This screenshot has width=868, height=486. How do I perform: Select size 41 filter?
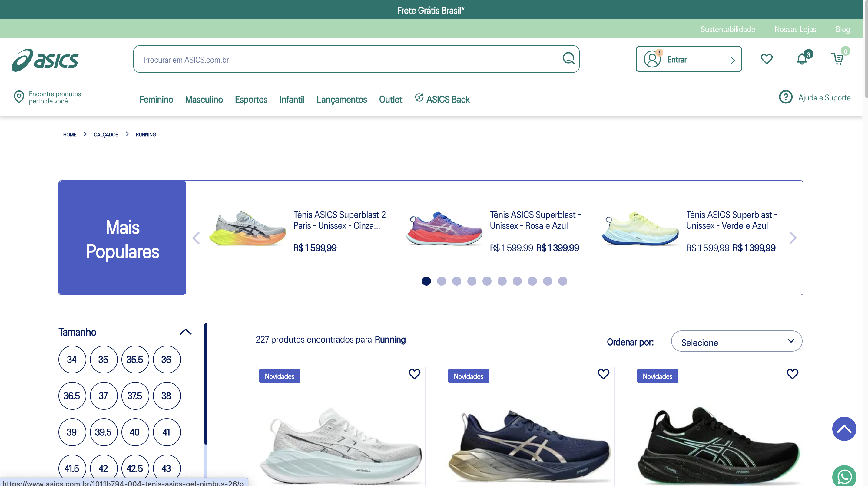(x=167, y=432)
